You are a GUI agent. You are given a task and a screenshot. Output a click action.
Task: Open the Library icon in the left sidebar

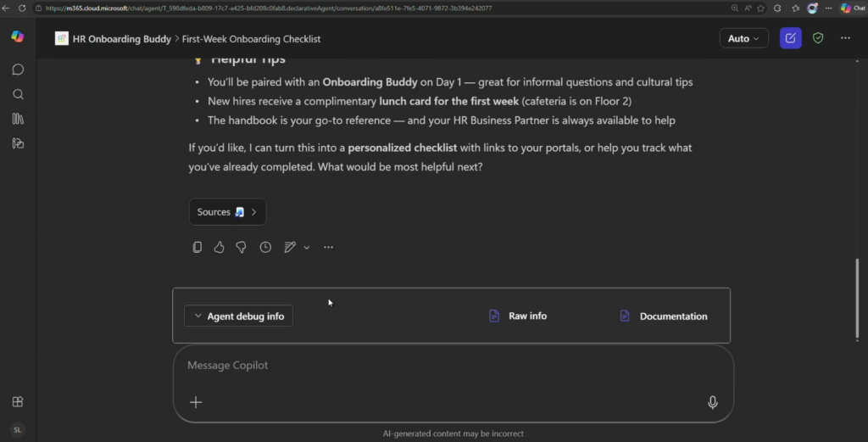(18, 119)
